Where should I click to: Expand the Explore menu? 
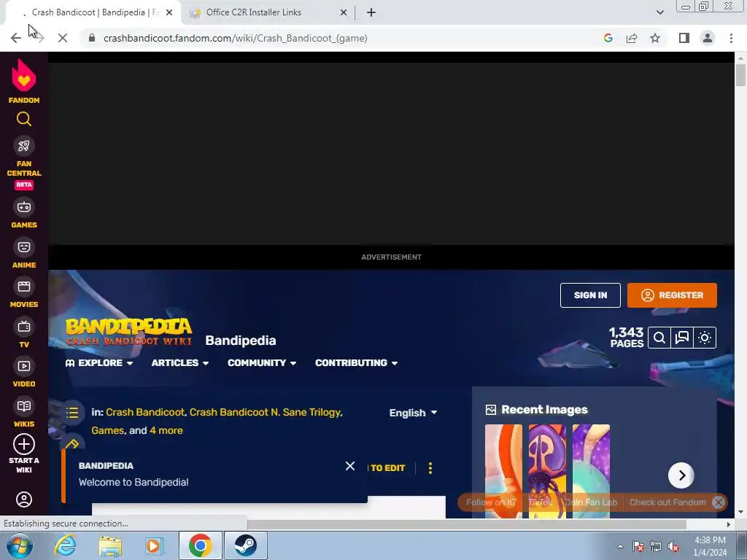click(x=99, y=363)
